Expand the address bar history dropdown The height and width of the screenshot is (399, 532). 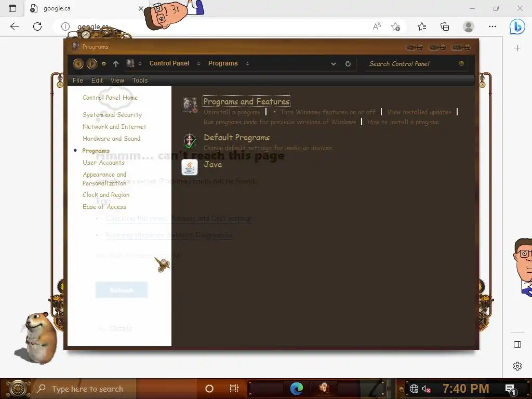coord(333,64)
